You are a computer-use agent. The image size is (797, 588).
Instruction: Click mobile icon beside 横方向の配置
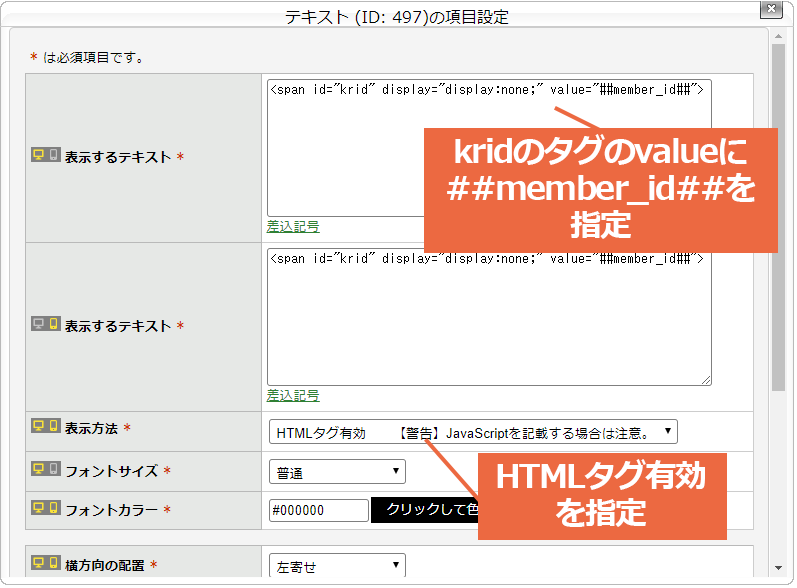click(53, 563)
